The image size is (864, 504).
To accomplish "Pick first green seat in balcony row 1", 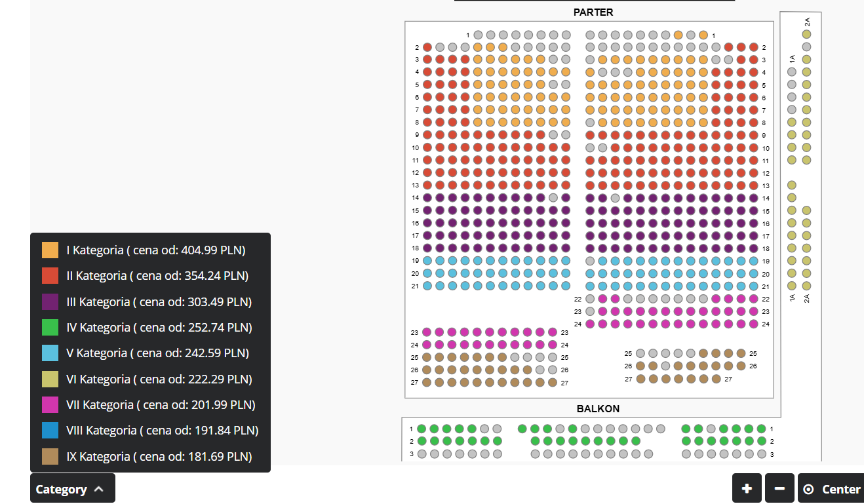I will [x=422, y=429].
